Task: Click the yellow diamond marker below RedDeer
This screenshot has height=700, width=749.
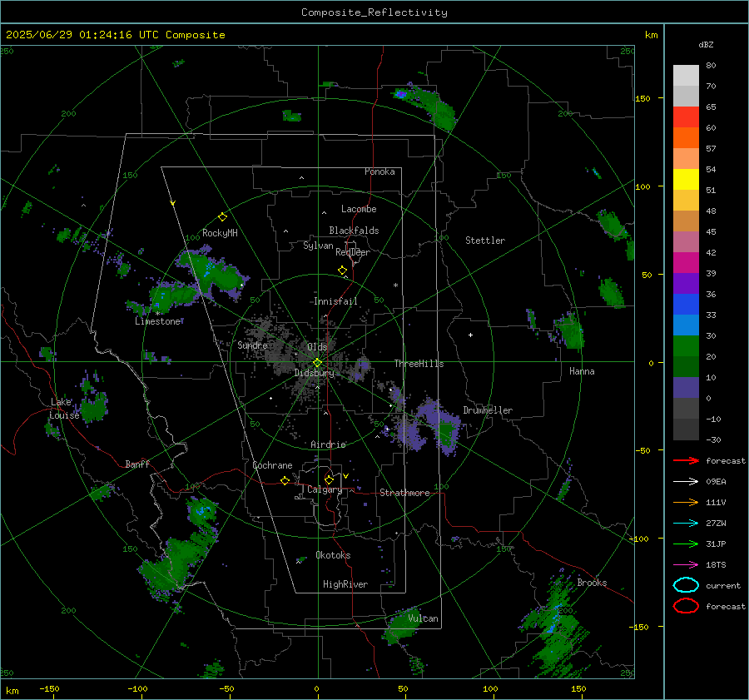Action: tap(342, 271)
